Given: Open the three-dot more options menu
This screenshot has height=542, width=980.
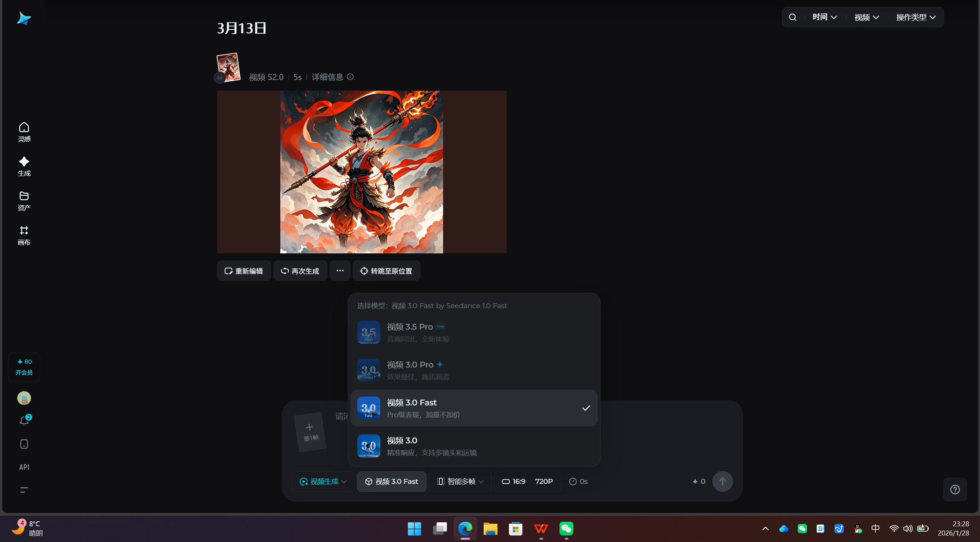Looking at the screenshot, I should (340, 271).
